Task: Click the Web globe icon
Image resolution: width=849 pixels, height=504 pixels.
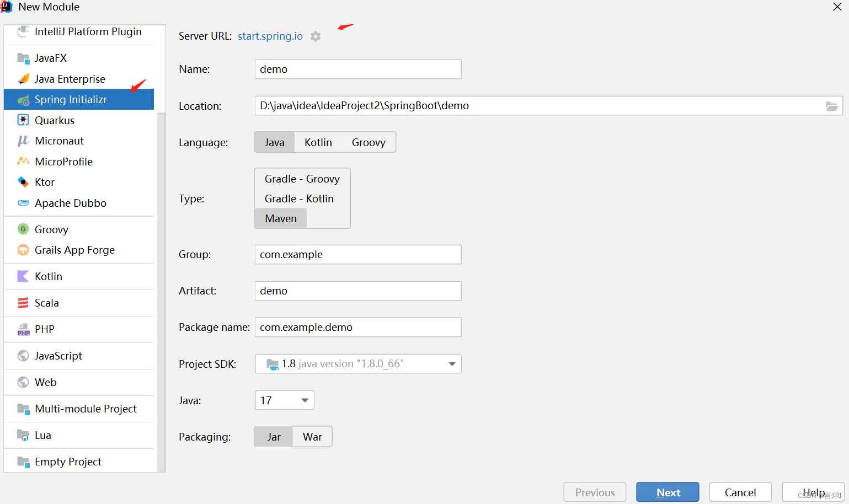Action: 23,382
